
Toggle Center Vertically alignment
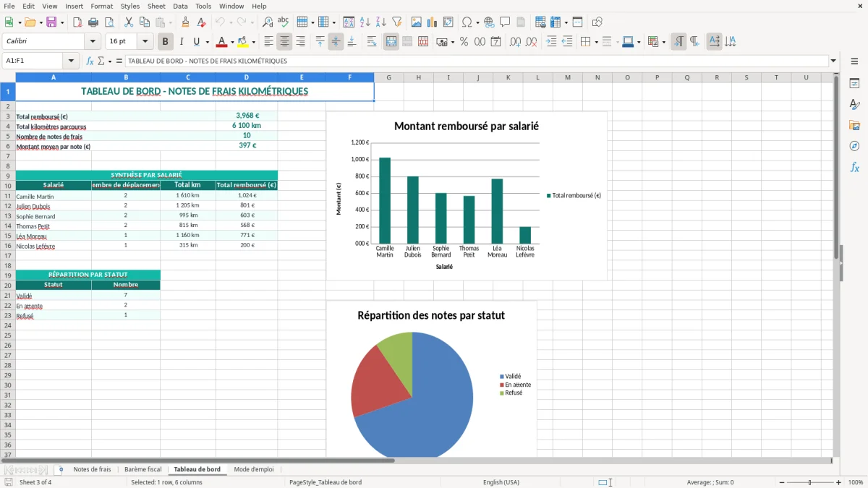click(336, 42)
